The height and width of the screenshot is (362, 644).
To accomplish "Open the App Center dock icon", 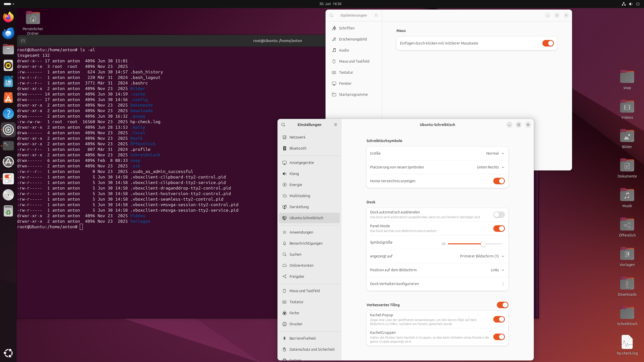I will tap(8, 98).
